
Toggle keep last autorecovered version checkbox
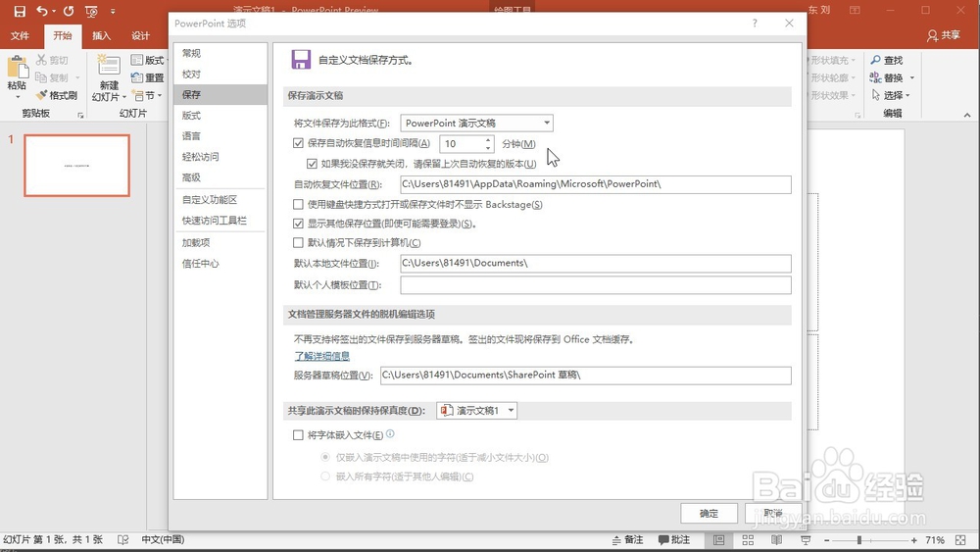point(312,164)
